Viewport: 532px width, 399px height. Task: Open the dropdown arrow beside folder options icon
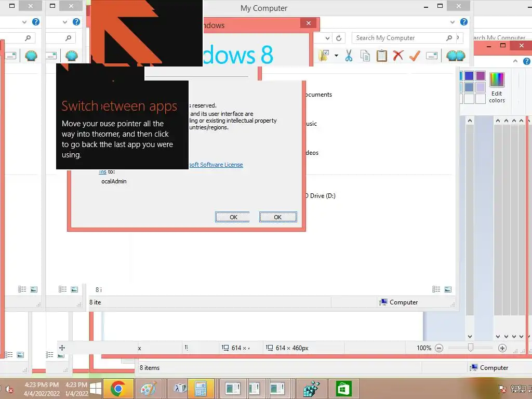coord(336,55)
